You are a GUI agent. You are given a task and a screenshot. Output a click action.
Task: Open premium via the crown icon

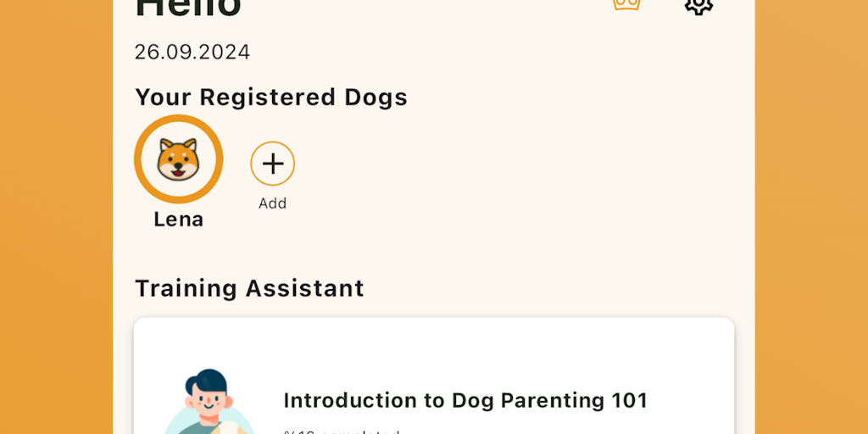[626, 4]
